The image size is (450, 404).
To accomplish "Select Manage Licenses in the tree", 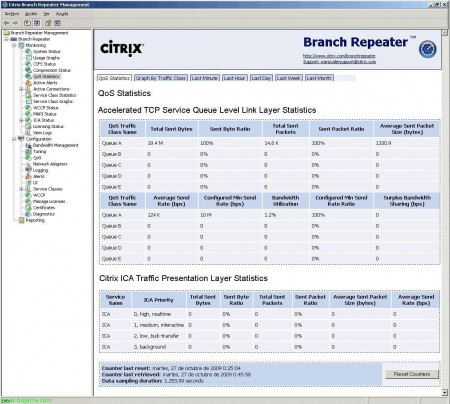I will [x=49, y=201].
